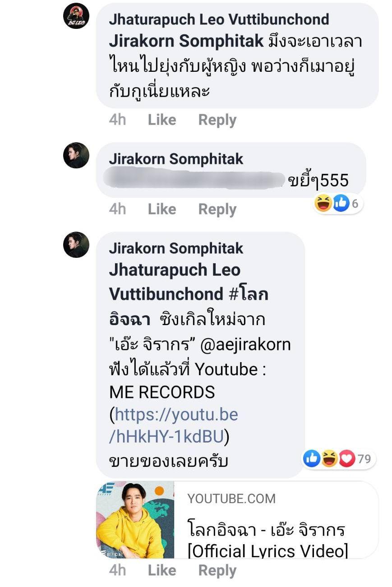392x587 pixels.
Task: Open the yellow hoodie video thumbnail
Action: [135, 520]
